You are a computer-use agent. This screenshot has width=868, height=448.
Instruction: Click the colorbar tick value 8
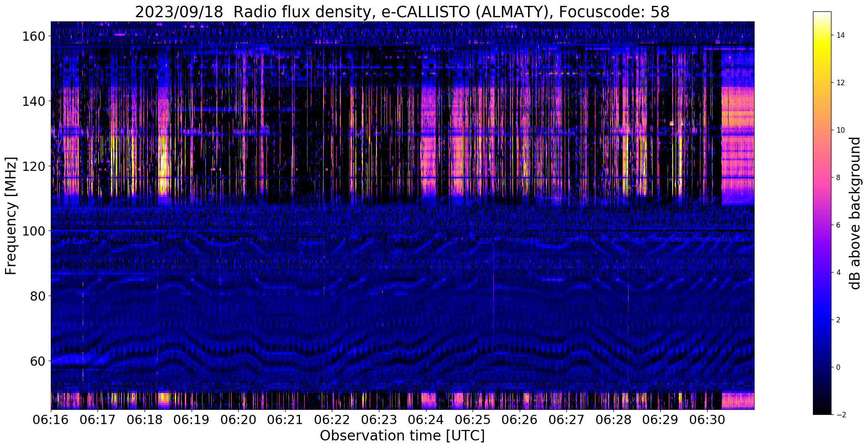click(x=838, y=178)
